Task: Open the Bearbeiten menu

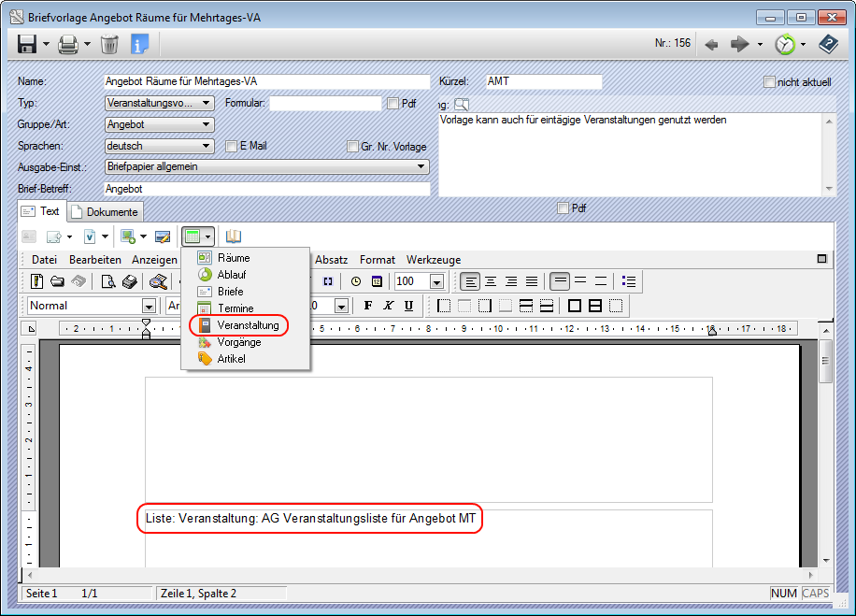Action: [x=94, y=259]
